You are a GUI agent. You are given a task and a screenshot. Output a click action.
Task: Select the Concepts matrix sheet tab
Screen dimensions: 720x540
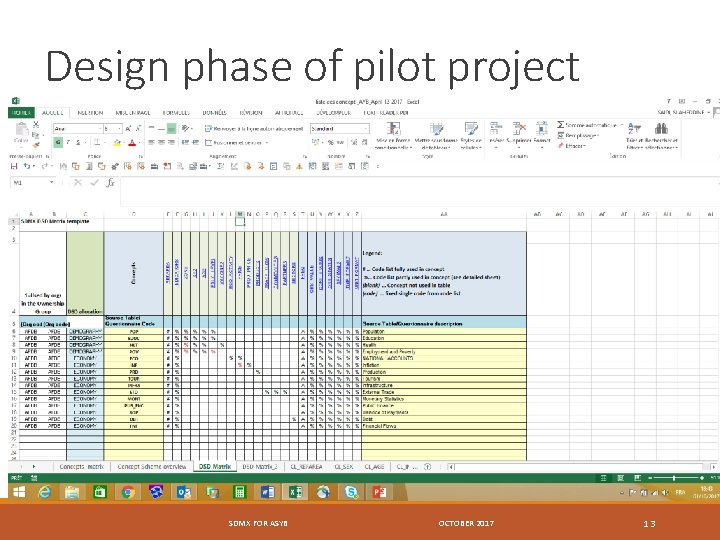pyautogui.click(x=81, y=467)
